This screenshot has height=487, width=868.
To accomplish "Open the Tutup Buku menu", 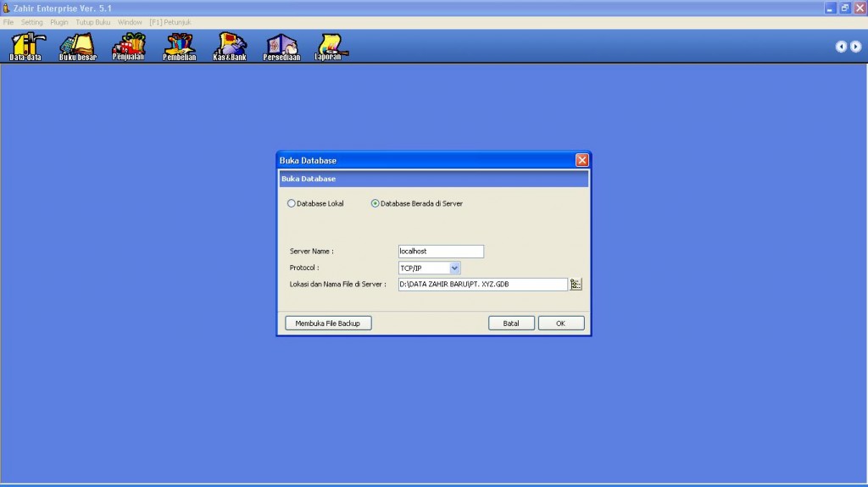I will (x=93, y=22).
